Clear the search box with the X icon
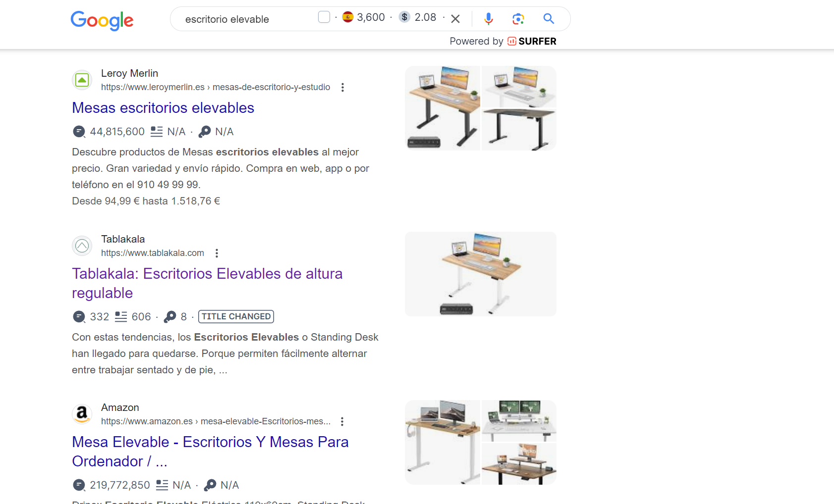Image resolution: width=834 pixels, height=504 pixels. pyautogui.click(x=455, y=19)
